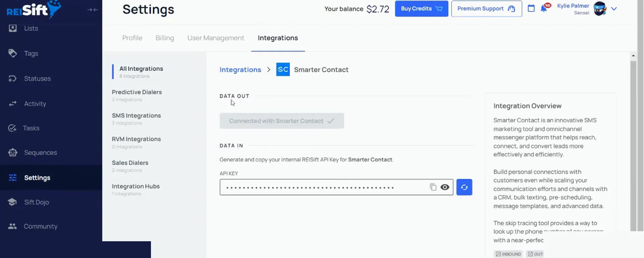Screen dimensions: 644x258
Task: Click the $2.72 balance amount
Action: tap(378, 9)
